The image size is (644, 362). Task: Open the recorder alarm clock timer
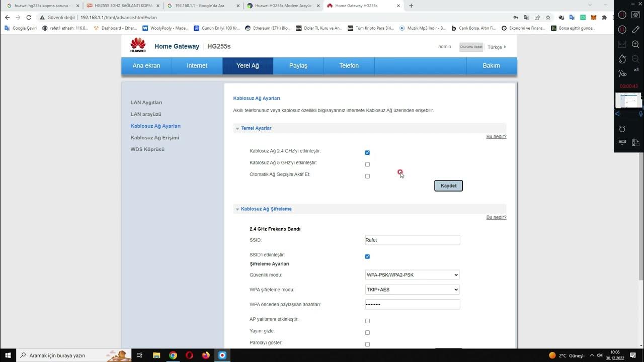tap(622, 129)
